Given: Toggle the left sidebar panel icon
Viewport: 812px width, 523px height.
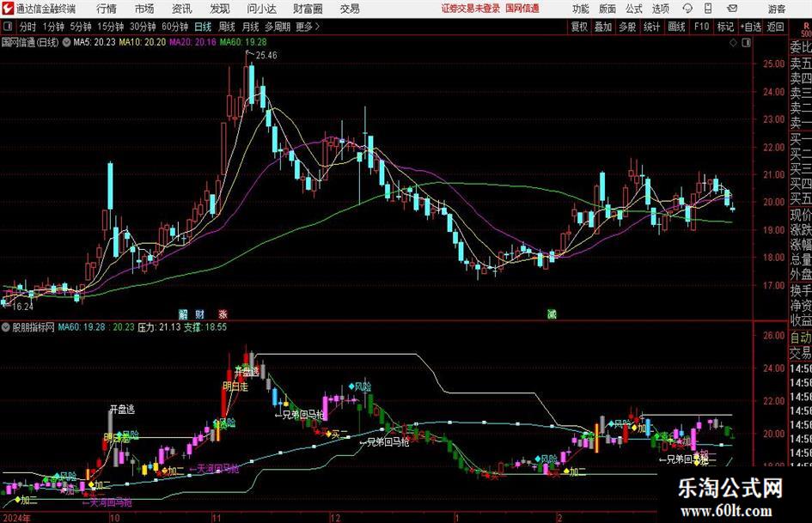Looking at the screenshot, I should 8,26.
